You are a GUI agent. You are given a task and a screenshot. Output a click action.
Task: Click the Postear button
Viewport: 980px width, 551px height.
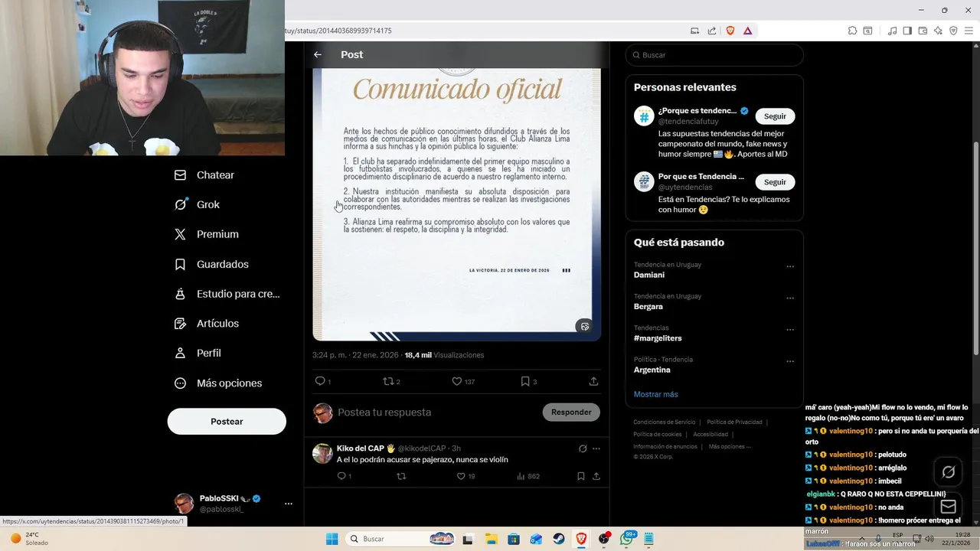[227, 422]
